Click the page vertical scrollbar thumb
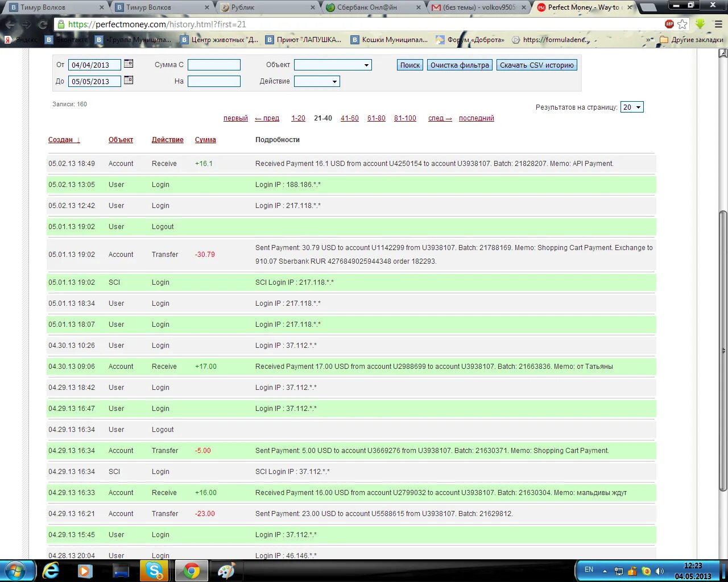Image resolution: width=728 pixels, height=582 pixels. pos(723,351)
